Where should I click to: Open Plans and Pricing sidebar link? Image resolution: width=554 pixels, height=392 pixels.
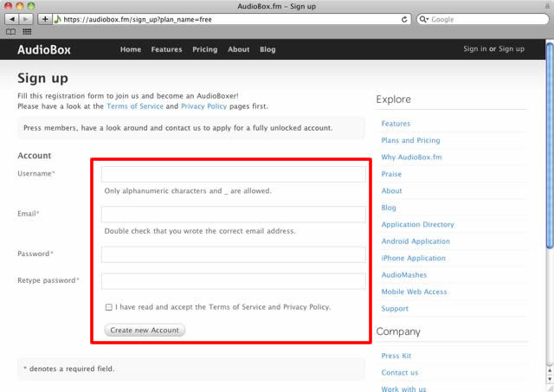click(410, 140)
